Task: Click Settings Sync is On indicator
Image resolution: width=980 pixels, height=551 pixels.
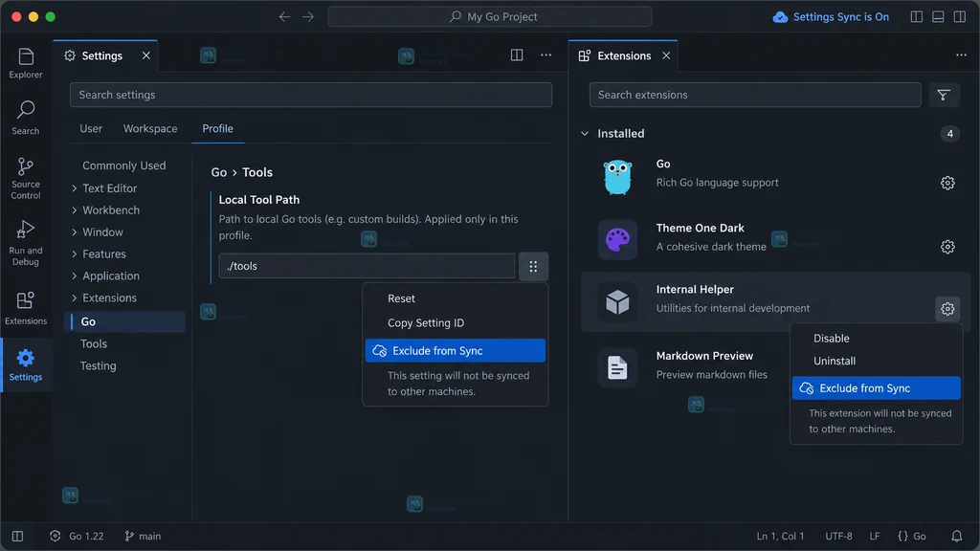Action: (831, 17)
